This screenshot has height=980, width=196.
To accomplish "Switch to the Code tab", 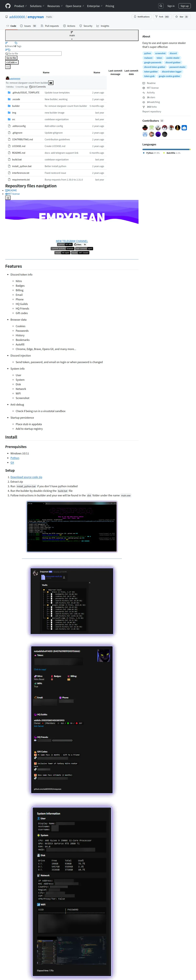I will click(x=11, y=26).
